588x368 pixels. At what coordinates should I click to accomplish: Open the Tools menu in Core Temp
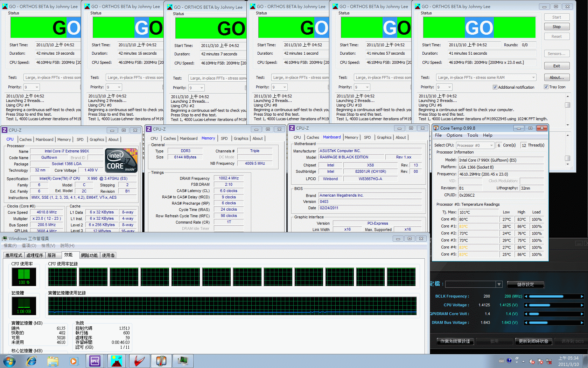pos(472,135)
